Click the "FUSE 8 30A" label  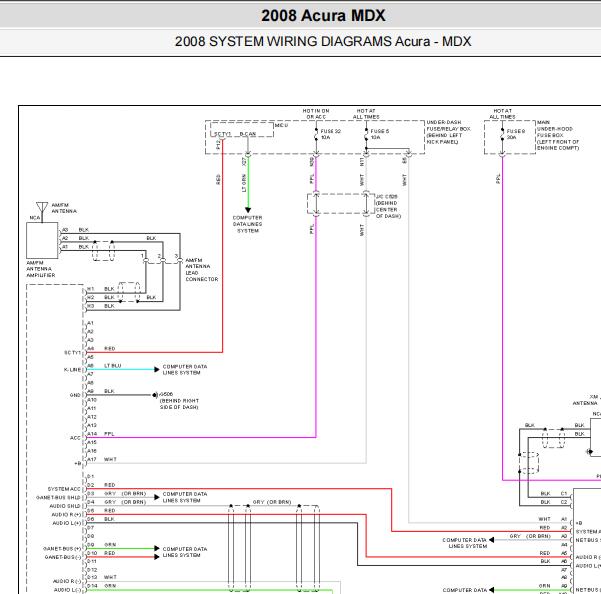click(516, 134)
